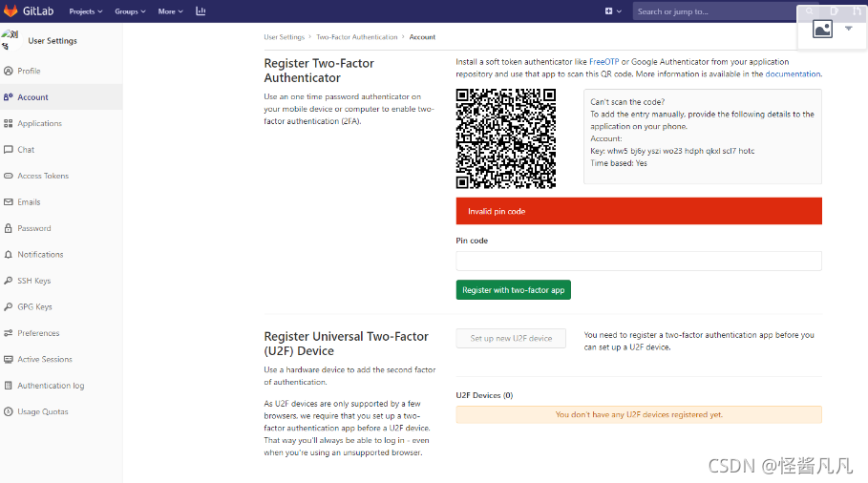868x483 pixels.
Task: Click the user avatar in the sidebar
Action: (10, 40)
